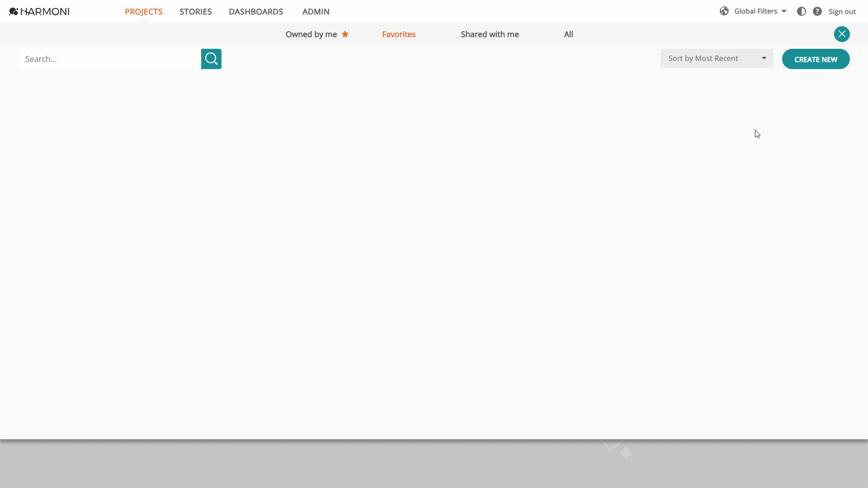Open the Stories menu
Viewport: 868px width, 488px height.
point(195,12)
